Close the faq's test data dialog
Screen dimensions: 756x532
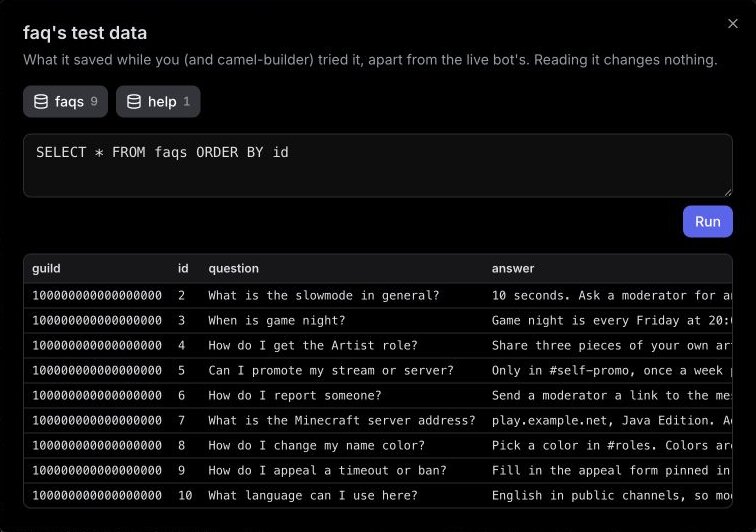[732, 24]
